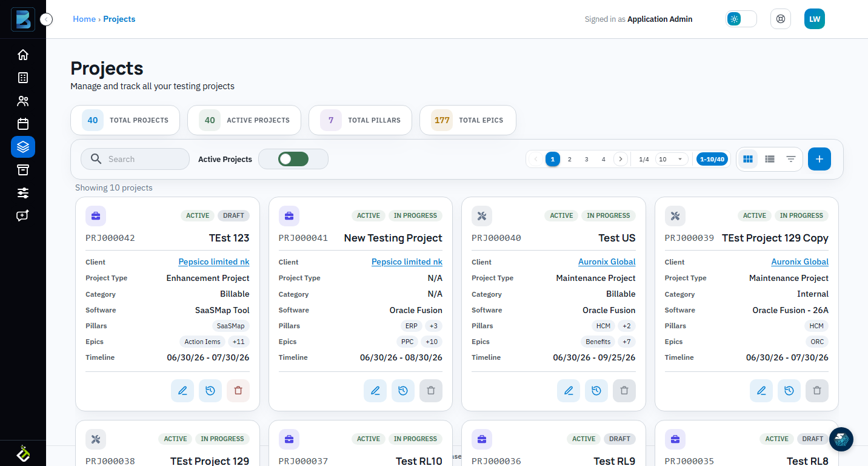Click the app logo at sidebar top
868x466 pixels.
[23, 19]
